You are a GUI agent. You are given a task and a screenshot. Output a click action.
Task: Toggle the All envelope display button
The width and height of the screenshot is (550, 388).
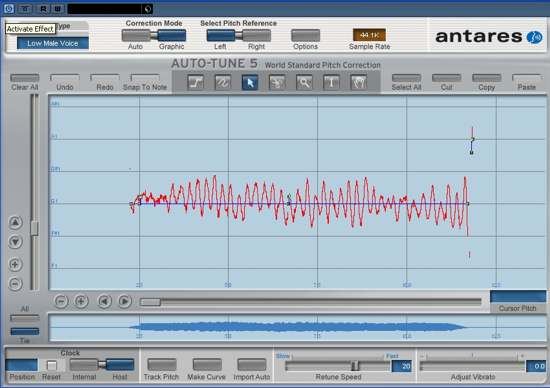point(25,318)
